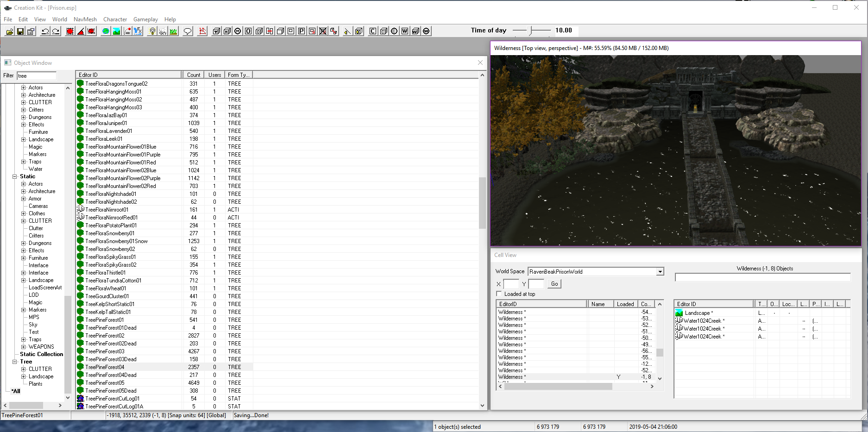
Task: Click the circled W toolbar icon
Action: pyautogui.click(x=426, y=31)
